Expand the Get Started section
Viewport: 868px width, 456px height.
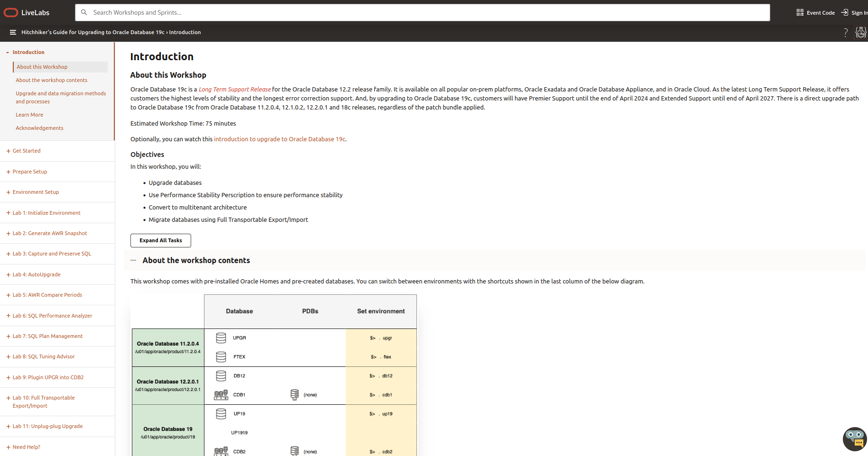pyautogui.click(x=9, y=151)
